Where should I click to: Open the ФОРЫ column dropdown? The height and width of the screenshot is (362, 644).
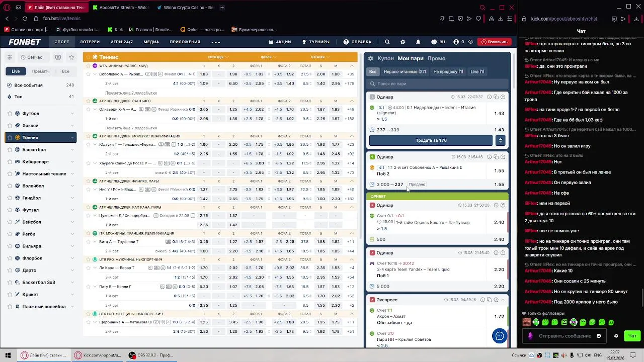(268, 57)
